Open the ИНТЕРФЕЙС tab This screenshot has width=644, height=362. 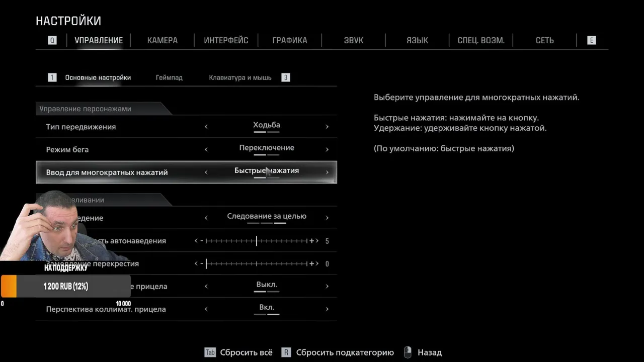point(226,40)
